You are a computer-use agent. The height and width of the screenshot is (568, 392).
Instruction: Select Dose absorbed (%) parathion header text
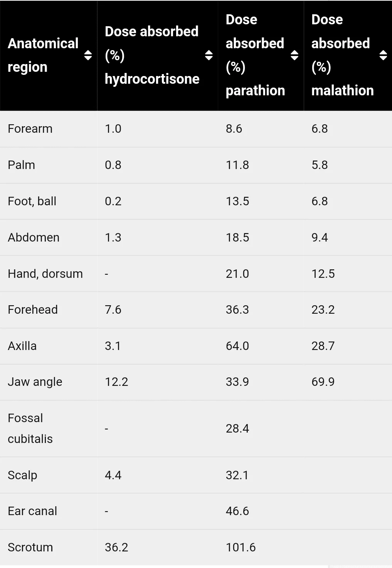click(255, 55)
